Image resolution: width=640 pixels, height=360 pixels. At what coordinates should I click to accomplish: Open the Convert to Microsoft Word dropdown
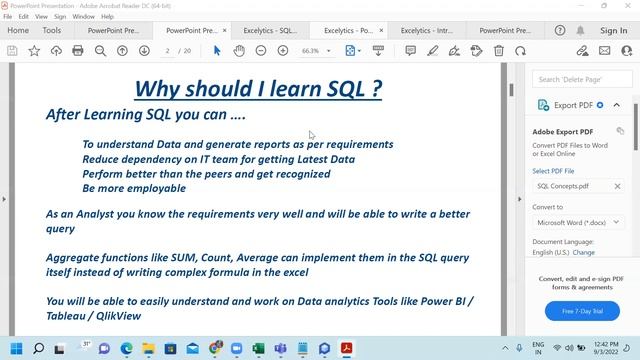[x=578, y=222]
